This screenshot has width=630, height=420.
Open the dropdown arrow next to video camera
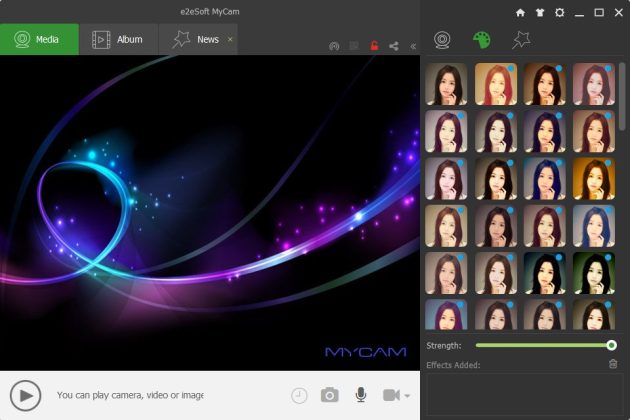407,396
